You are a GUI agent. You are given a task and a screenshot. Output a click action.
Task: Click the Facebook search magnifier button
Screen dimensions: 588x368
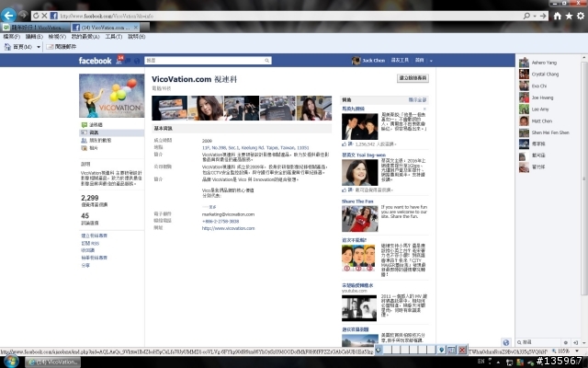click(267, 61)
